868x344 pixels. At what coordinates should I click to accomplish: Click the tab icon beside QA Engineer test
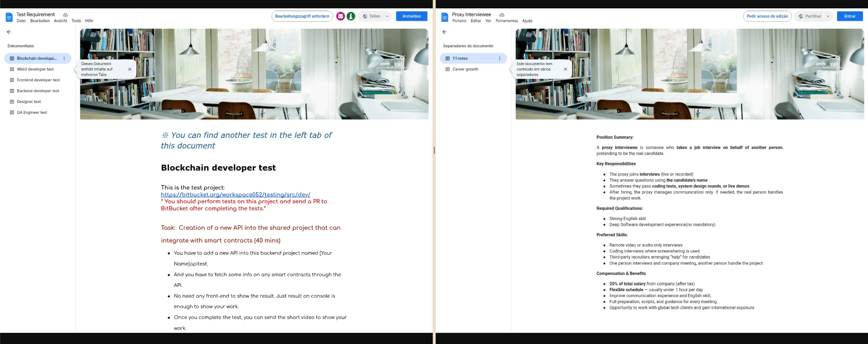click(x=12, y=112)
